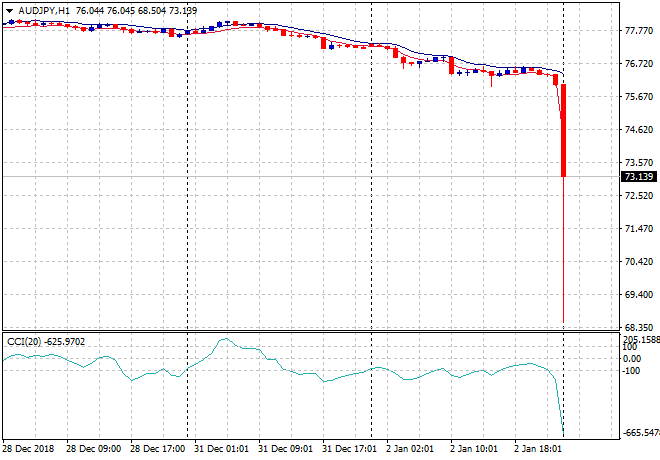Click the 70.420 price scale label

[x=638, y=262]
